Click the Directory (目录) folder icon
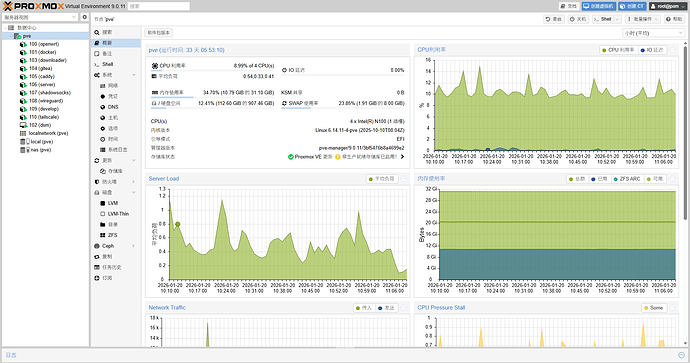The image size is (690, 363). coord(103,224)
